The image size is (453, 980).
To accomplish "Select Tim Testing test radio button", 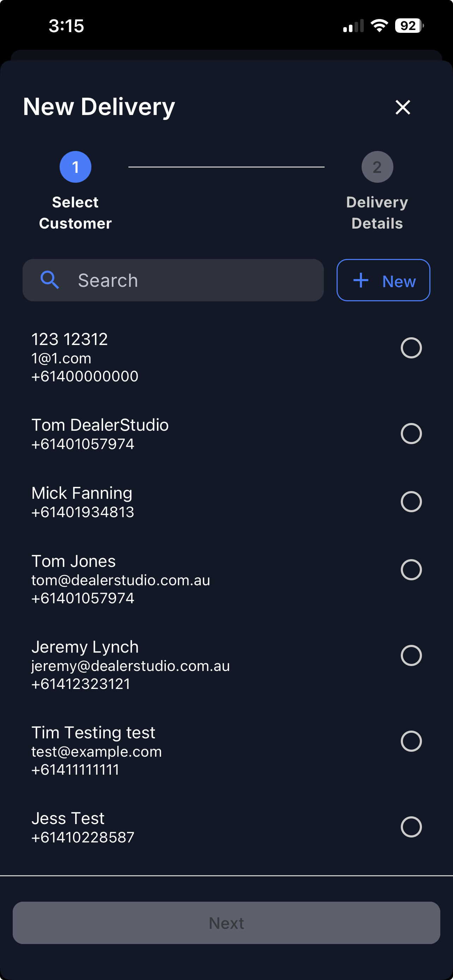I will point(411,741).
